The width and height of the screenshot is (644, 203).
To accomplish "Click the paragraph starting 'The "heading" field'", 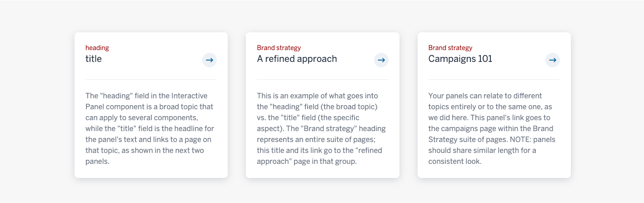I will (x=150, y=128).
